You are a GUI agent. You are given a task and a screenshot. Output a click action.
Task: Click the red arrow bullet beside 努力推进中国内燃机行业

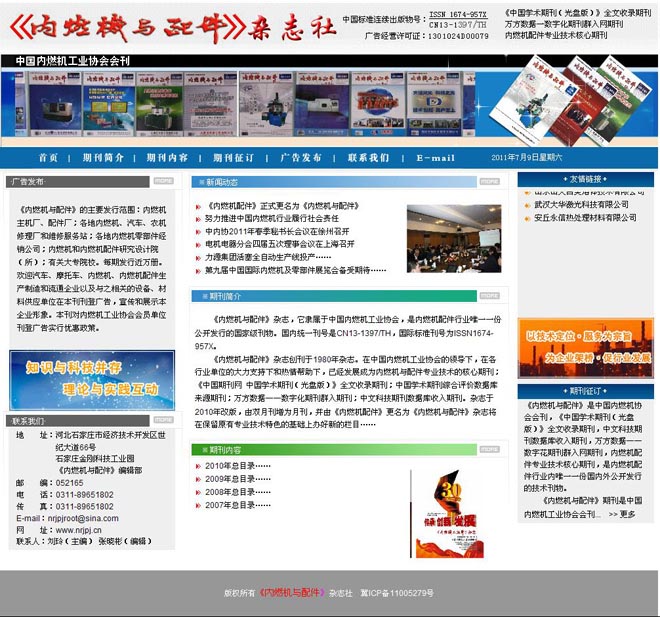click(x=198, y=219)
